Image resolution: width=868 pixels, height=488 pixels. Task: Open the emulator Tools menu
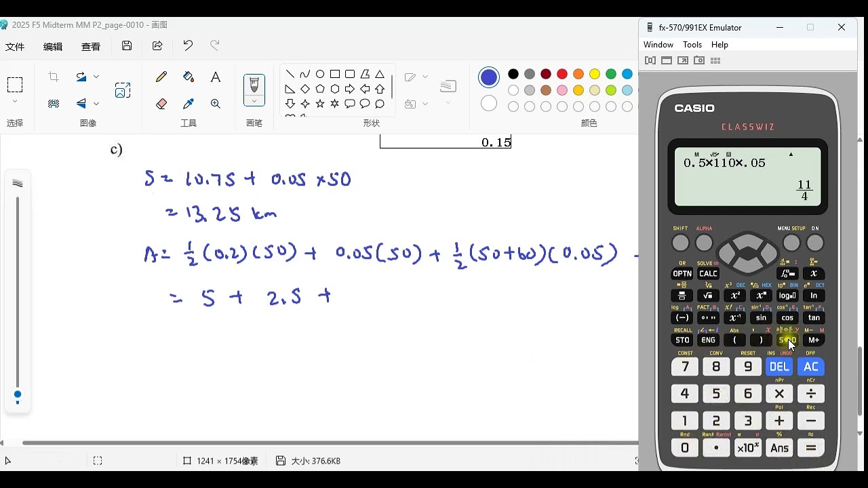tap(692, 45)
